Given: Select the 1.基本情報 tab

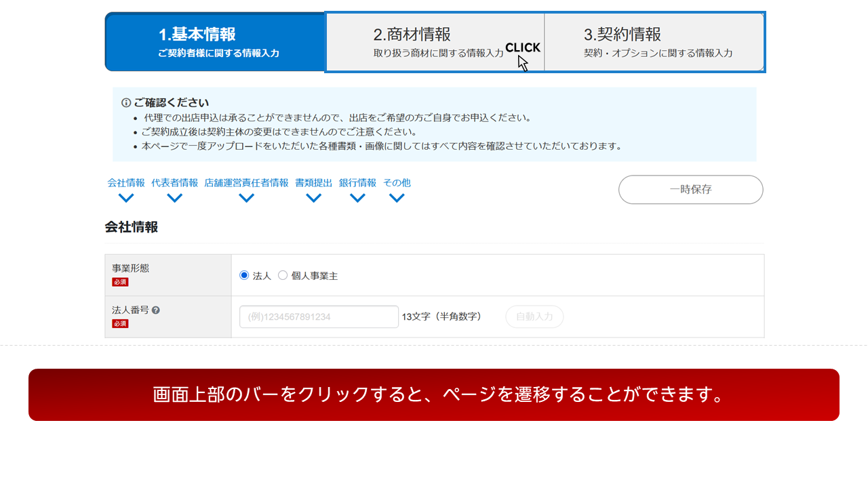Looking at the screenshot, I should (216, 42).
